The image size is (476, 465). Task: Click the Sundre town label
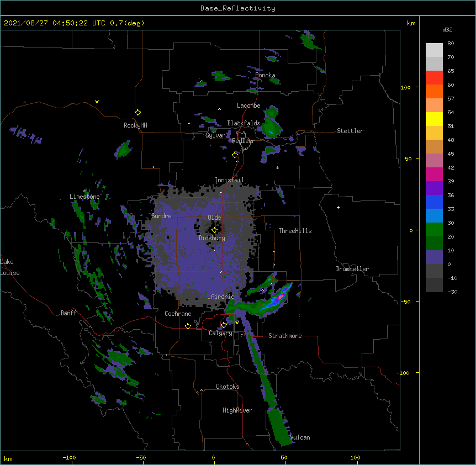(x=161, y=216)
